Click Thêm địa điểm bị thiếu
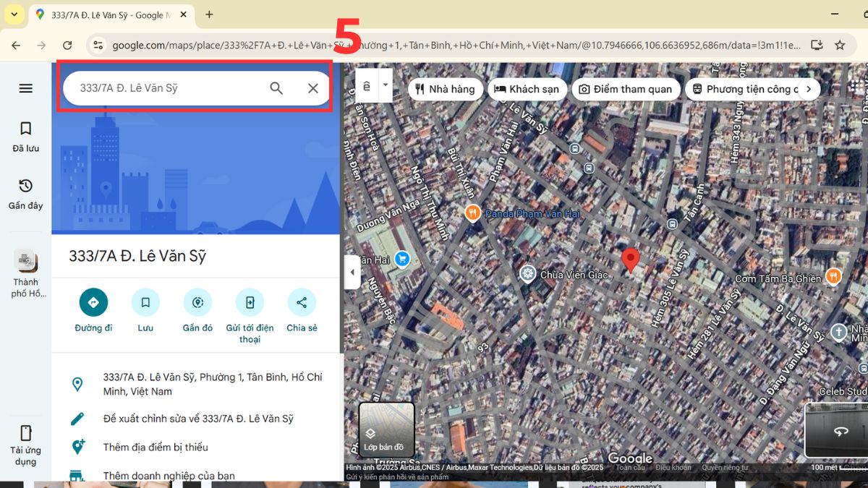The image size is (868, 488). pyautogui.click(x=156, y=448)
